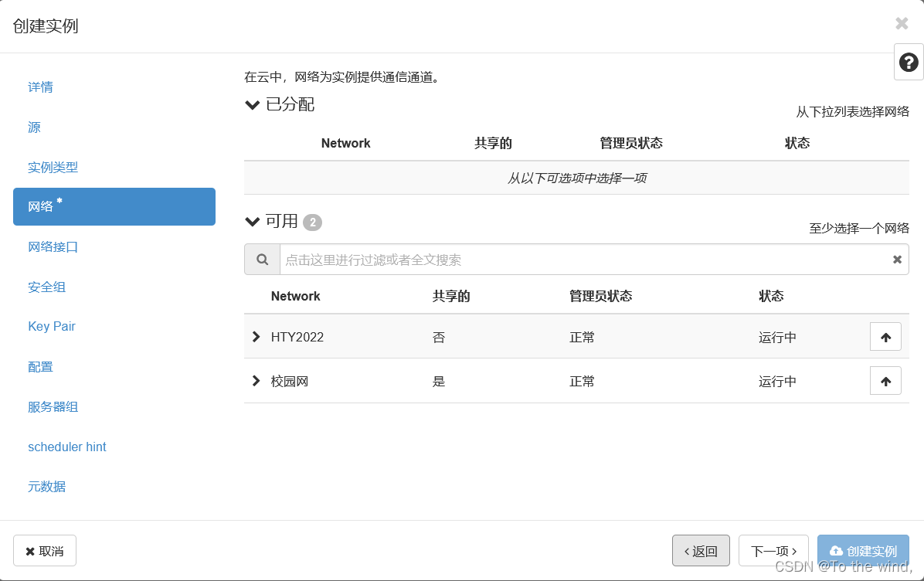
Task: Allocate HTY2022 network with up arrow
Action: [x=885, y=337]
